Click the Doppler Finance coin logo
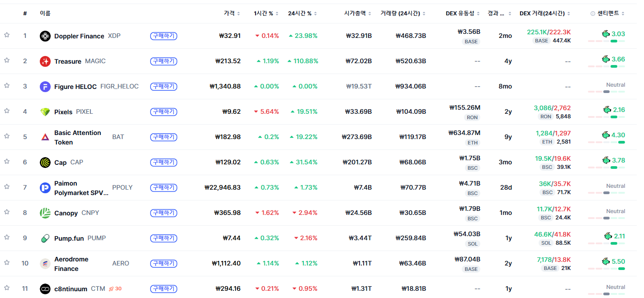Screen dimensions: 644x298 45,36
